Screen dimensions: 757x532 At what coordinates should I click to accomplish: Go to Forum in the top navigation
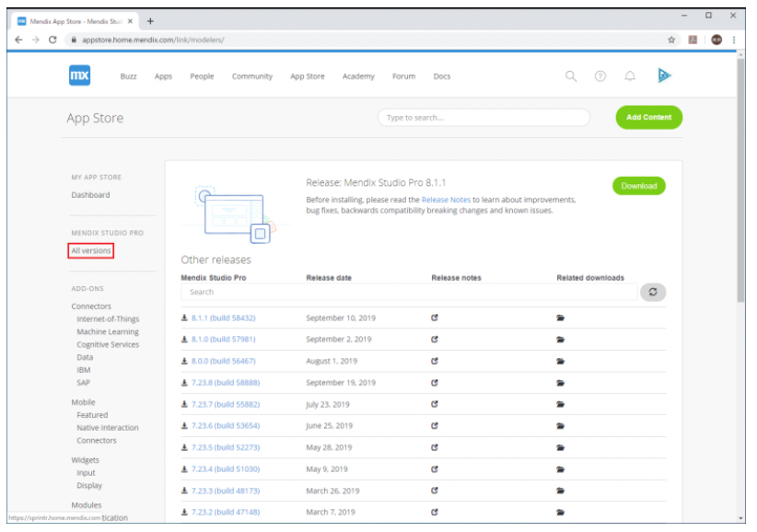[403, 76]
